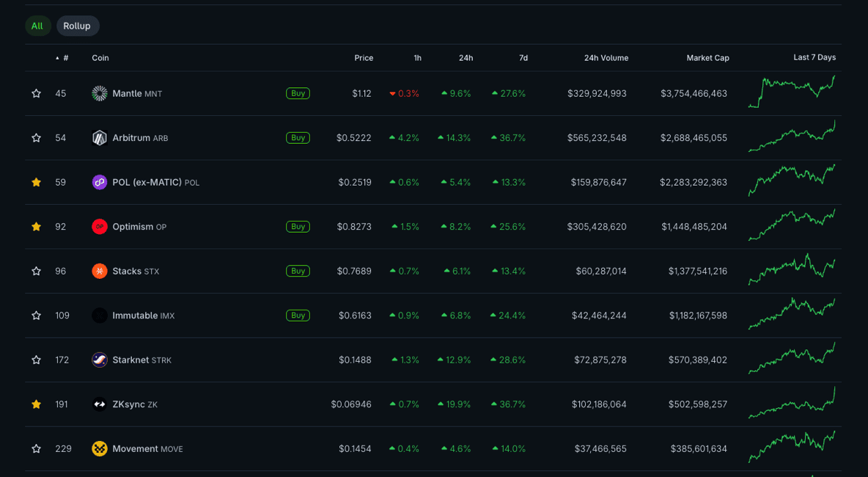Sort coins by 24h Volume header
868x477 pixels.
click(606, 58)
